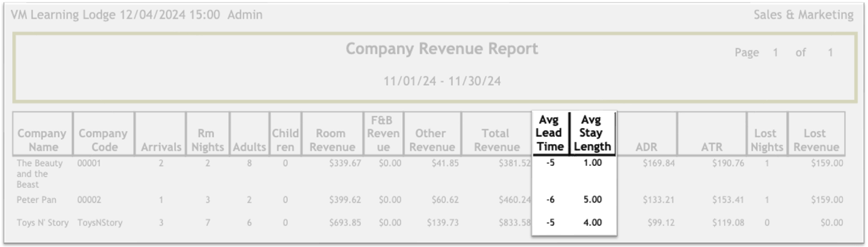868x247 pixels.
Task: Click the ATR column header
Action: [x=711, y=147]
